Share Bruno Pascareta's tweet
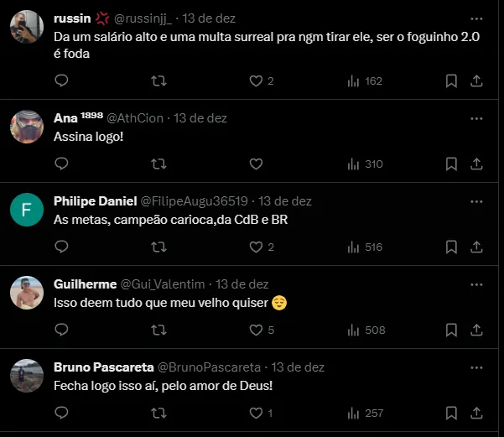 click(x=476, y=413)
